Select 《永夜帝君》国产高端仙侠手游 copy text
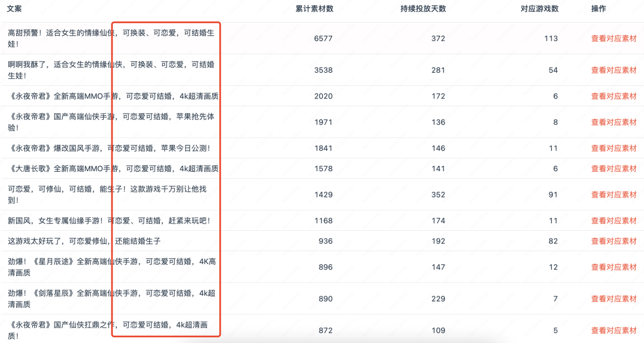The image size is (644, 343). click(x=111, y=122)
